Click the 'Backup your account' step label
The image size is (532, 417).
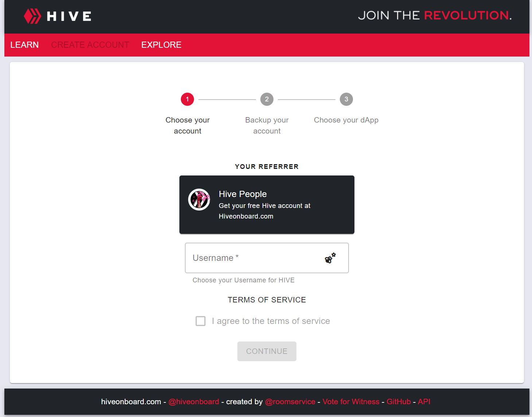(267, 126)
